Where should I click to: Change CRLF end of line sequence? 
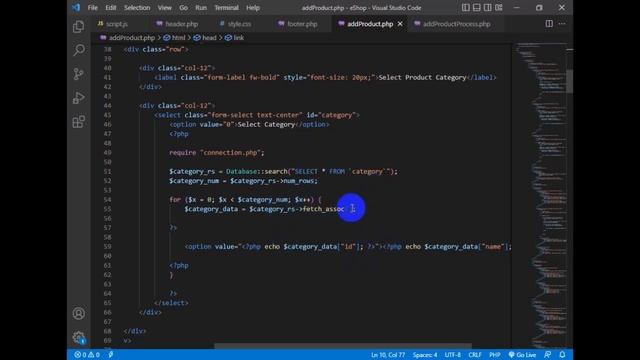tap(475, 355)
